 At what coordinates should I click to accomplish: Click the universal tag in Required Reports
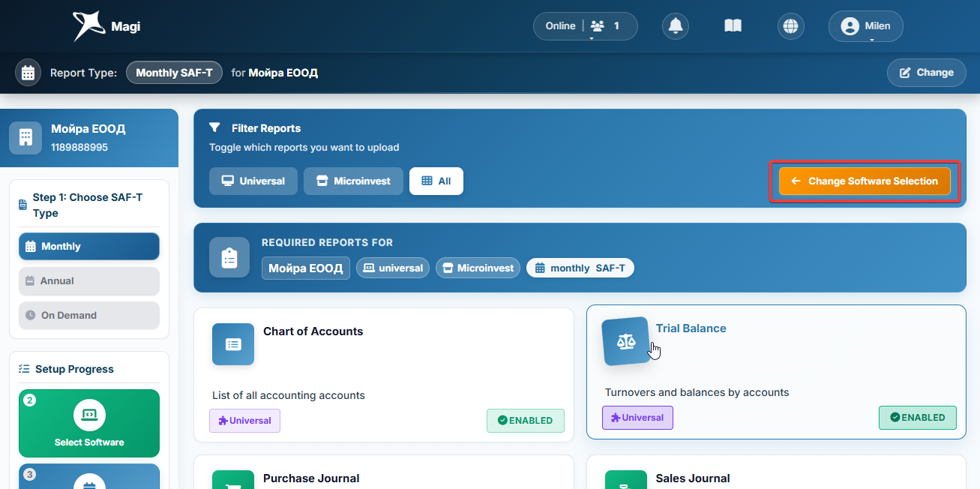[393, 268]
